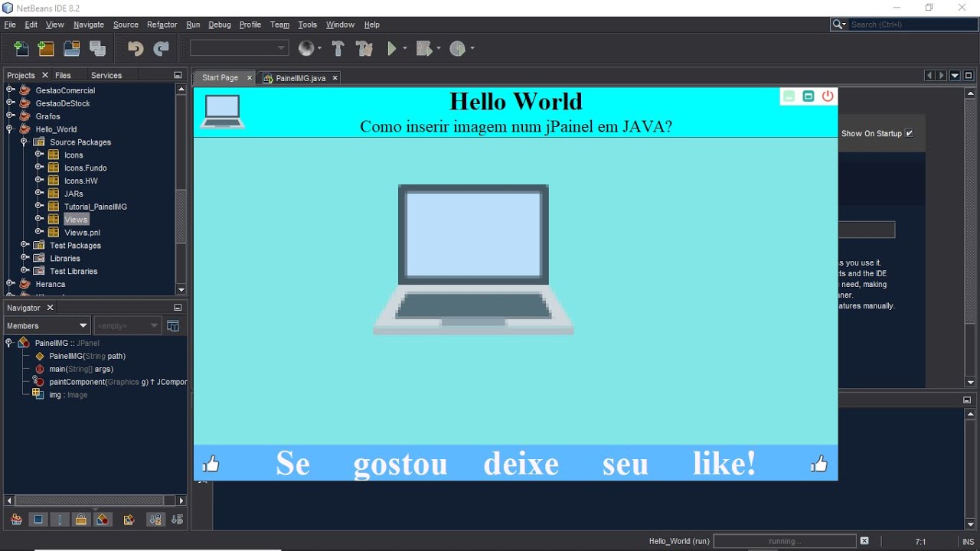
Task: Click the Navigator panel layout icon beside filters
Action: point(173,326)
